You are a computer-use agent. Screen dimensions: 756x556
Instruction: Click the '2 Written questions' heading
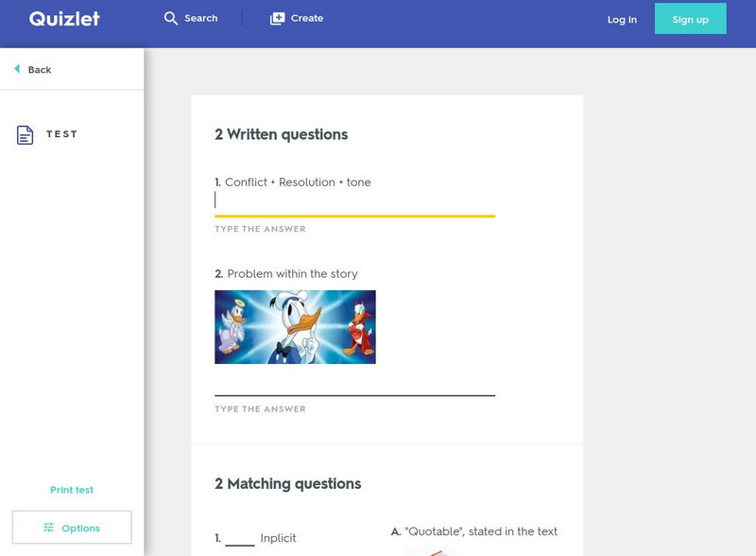point(281,134)
